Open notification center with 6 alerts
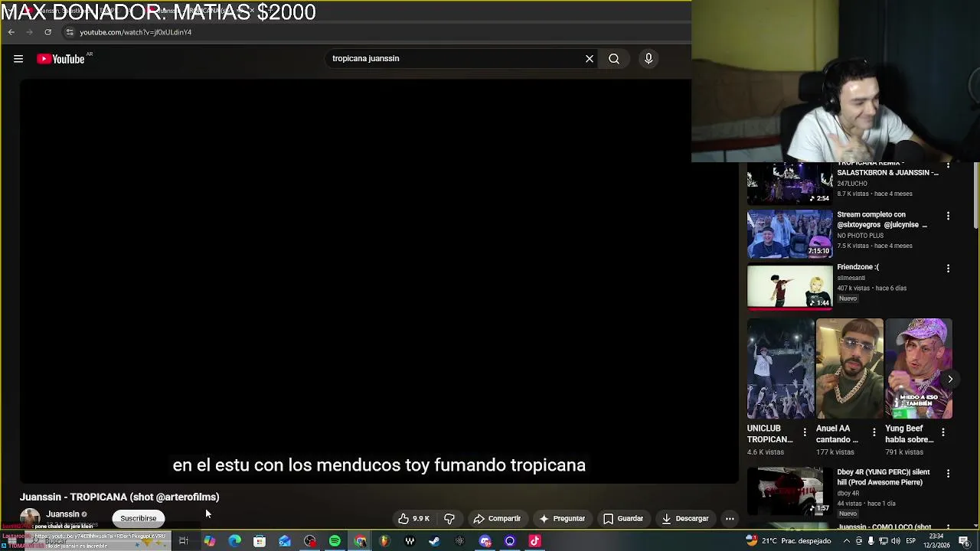Viewport: 980px width, 551px height. (x=964, y=541)
